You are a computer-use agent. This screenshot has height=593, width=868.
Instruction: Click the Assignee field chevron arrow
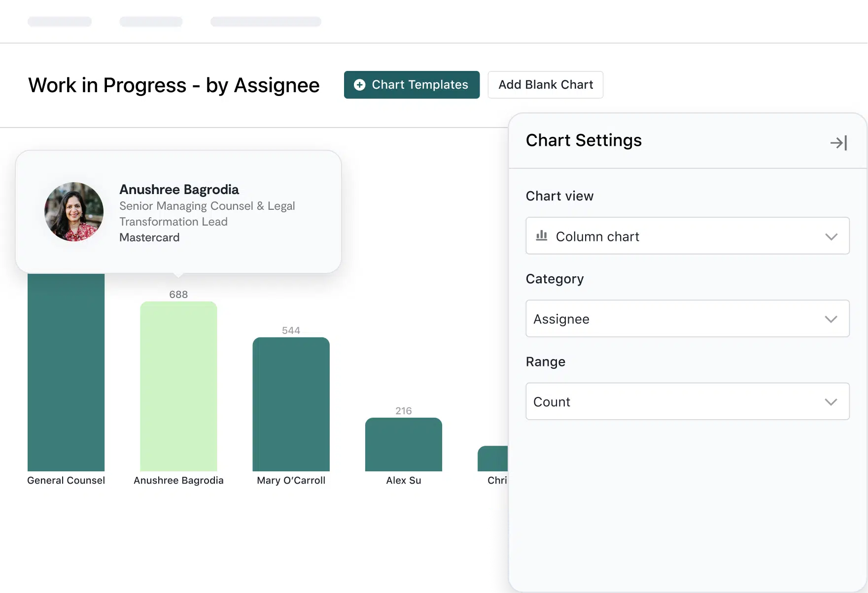click(x=832, y=319)
